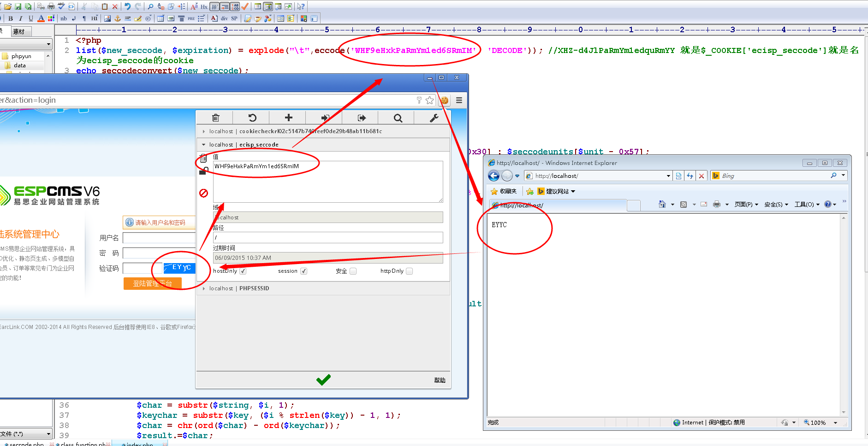Screen dimensions: 868x446
Task: Toggle session checkbox in cookie editor
Action: pos(303,271)
